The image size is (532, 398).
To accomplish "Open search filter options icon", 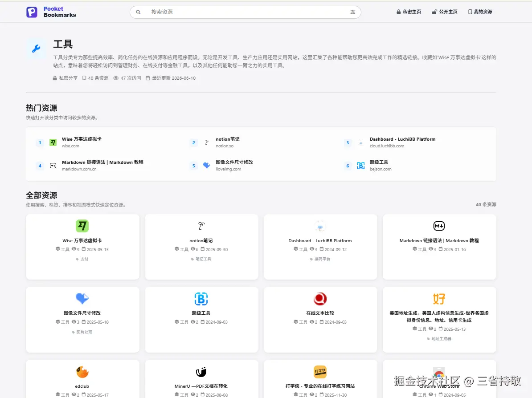I will (x=353, y=12).
